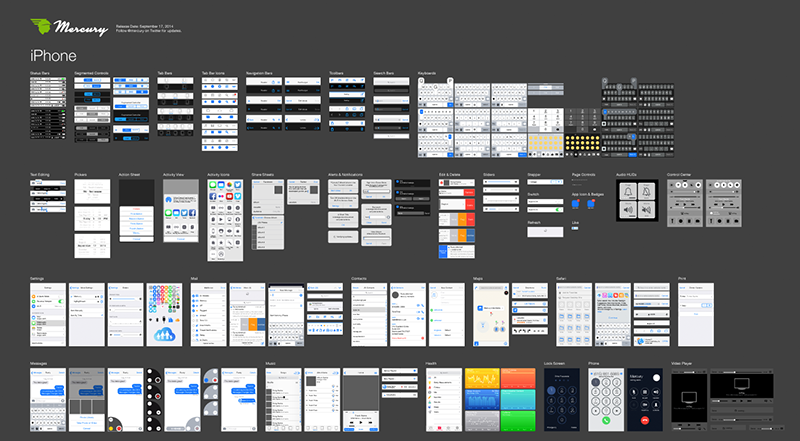Click the Refresh control sample
The image size is (800, 441).
click(545, 232)
